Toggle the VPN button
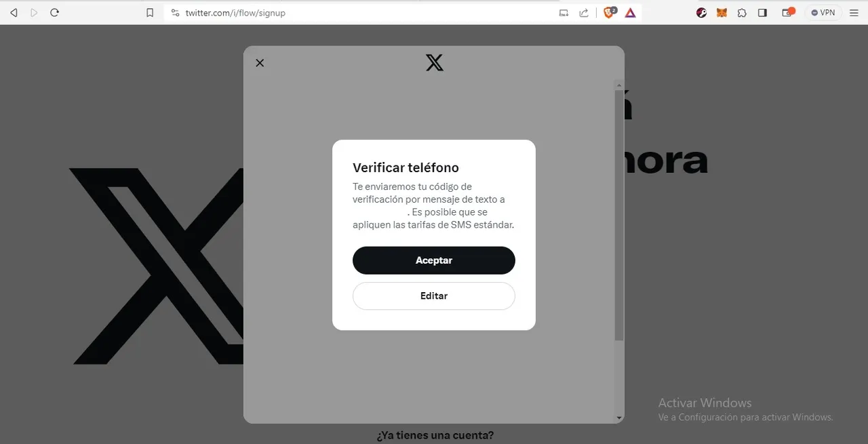Screen dimensions: 868x444 pyautogui.click(x=823, y=13)
